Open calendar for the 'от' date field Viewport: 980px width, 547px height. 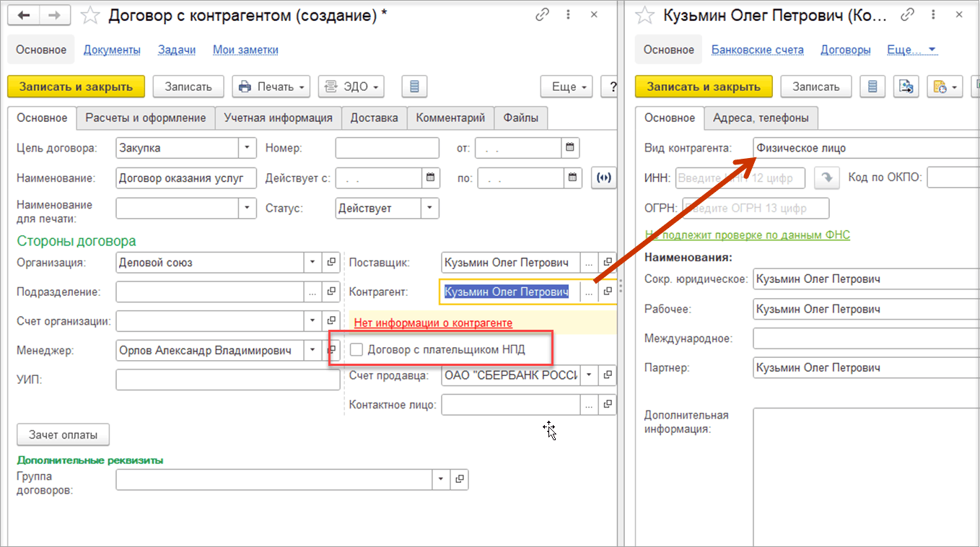570,148
